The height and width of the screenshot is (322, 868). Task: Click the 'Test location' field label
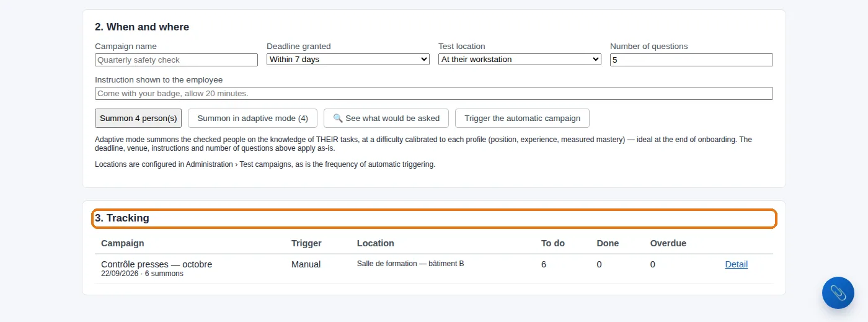click(x=462, y=47)
